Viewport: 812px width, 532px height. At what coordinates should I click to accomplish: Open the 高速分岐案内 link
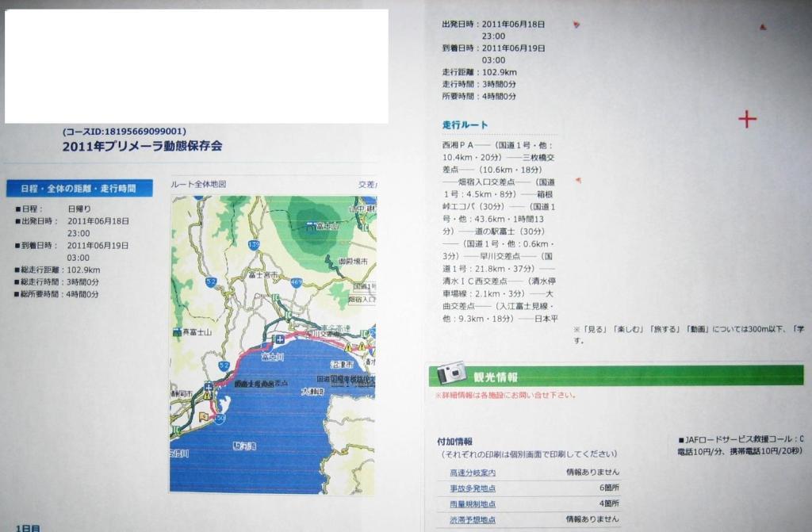(x=473, y=473)
